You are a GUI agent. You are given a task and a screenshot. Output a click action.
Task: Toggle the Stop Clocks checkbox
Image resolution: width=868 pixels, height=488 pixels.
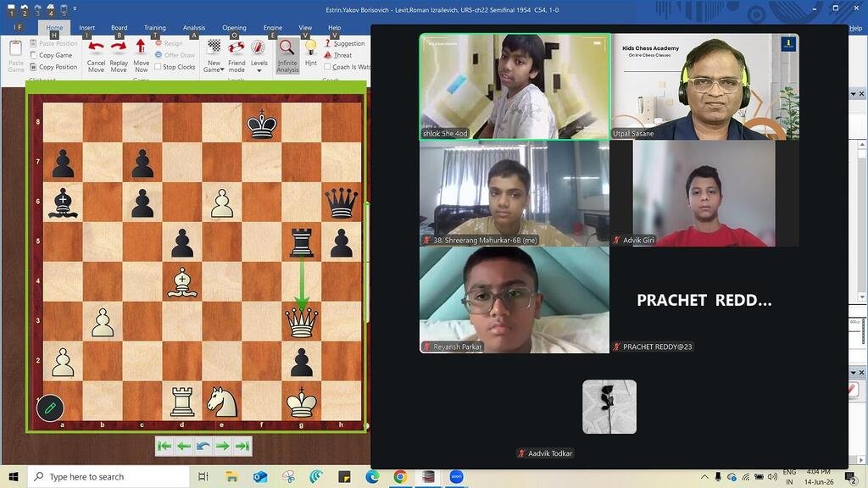158,67
